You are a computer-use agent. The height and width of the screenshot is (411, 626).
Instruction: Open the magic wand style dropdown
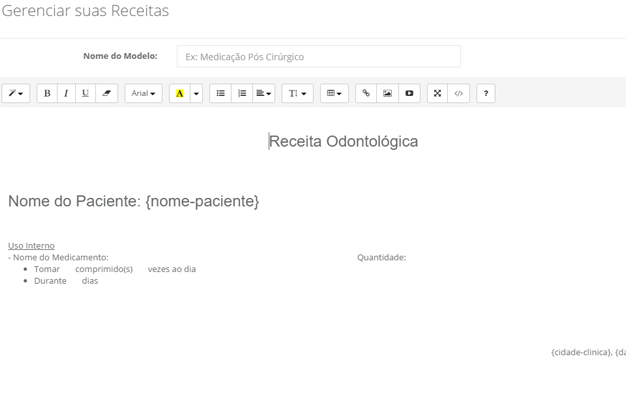(16, 93)
